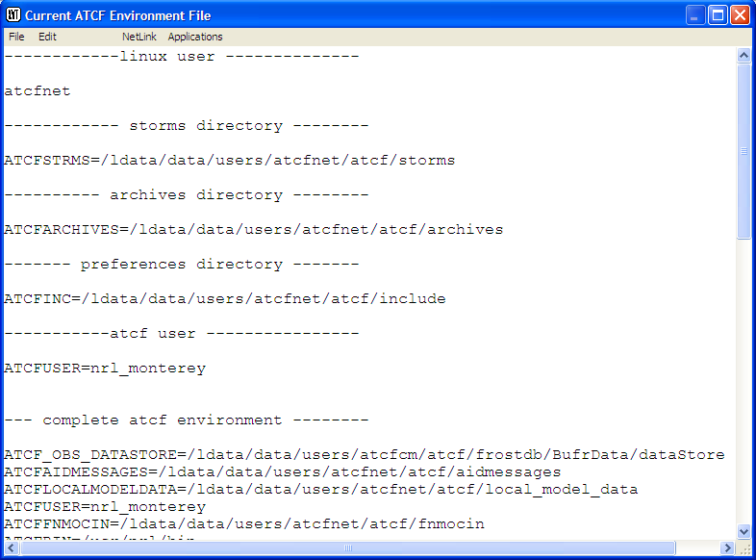Close the Current ATCF Environment File window
Screen dimensions: 756x560
tap(740, 15)
